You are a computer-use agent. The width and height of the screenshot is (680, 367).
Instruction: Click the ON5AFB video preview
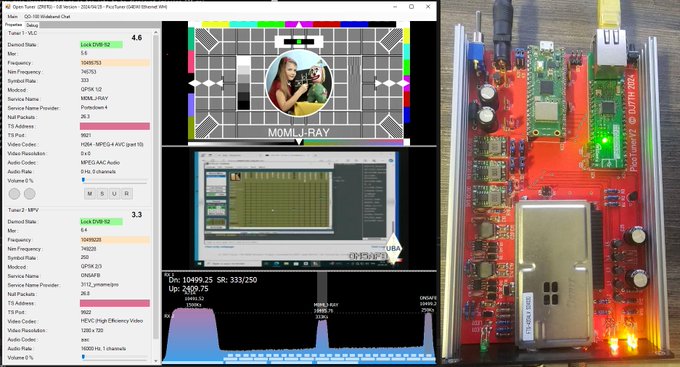click(x=299, y=209)
